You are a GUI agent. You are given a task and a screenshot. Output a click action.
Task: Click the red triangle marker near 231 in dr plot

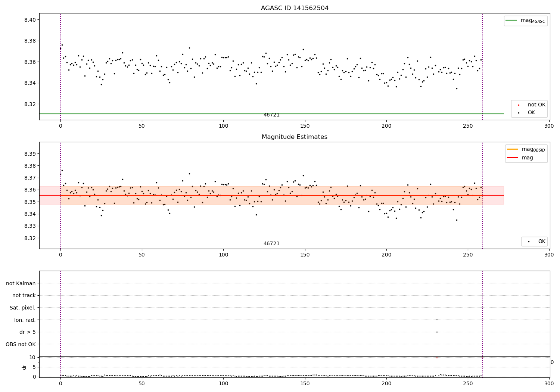tap(437, 358)
